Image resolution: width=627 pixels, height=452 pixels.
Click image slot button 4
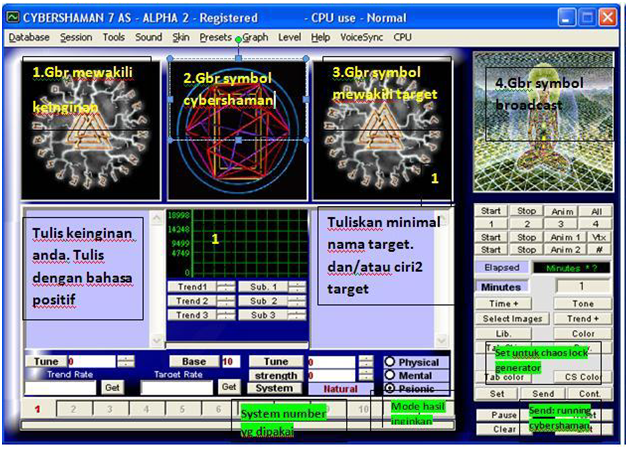pos(596,224)
